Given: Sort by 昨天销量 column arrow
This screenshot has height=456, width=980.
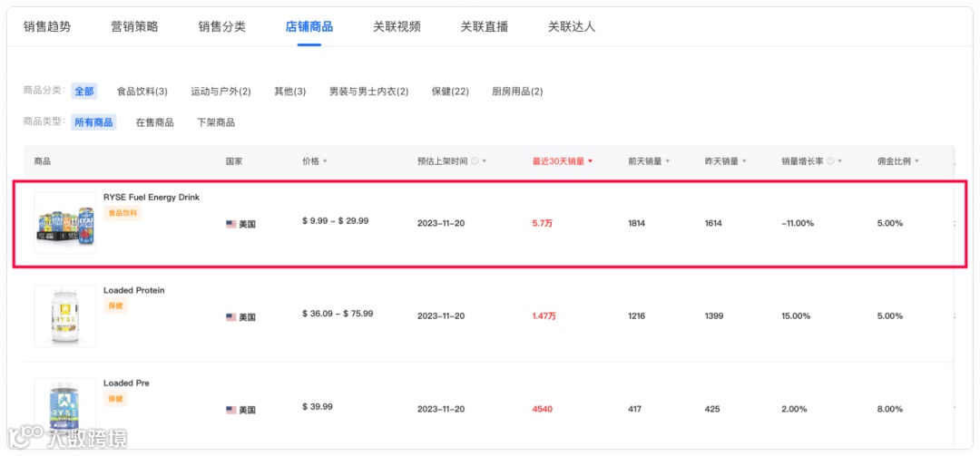Looking at the screenshot, I should (x=744, y=161).
